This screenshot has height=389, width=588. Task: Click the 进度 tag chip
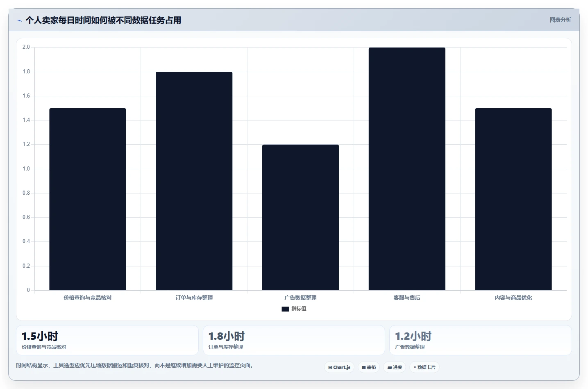[395, 367]
